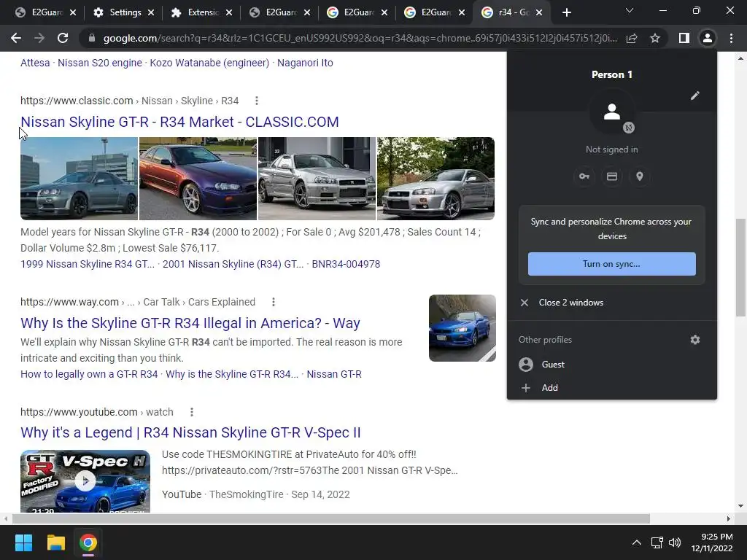Open the volume tray icon
Viewport: 747px width, 560px height.
point(675,542)
